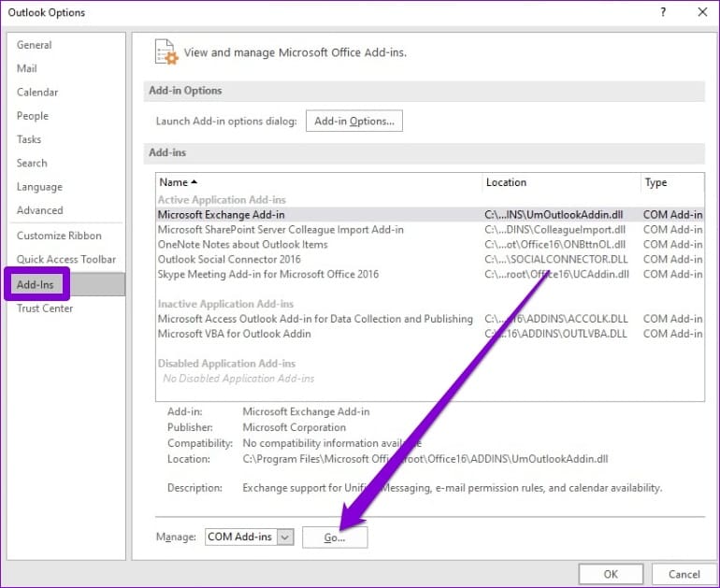Select Skype Meeting Add-in row

[429, 274]
